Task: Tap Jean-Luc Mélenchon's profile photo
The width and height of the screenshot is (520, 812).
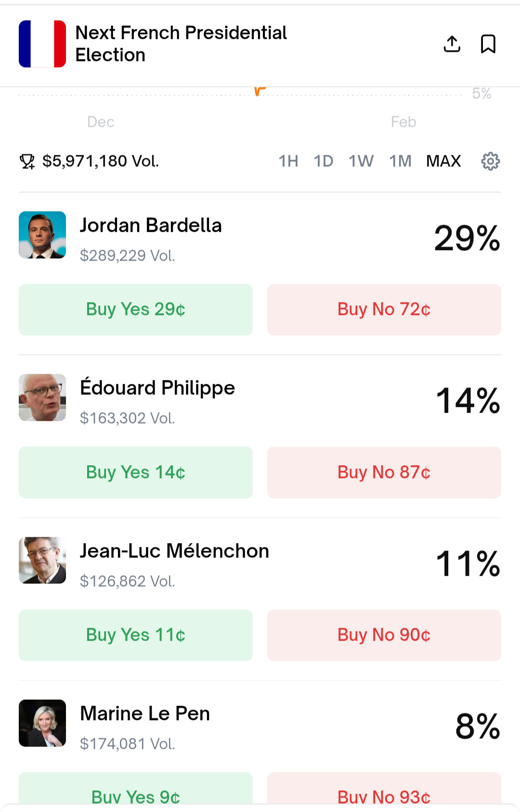Action: (x=42, y=560)
